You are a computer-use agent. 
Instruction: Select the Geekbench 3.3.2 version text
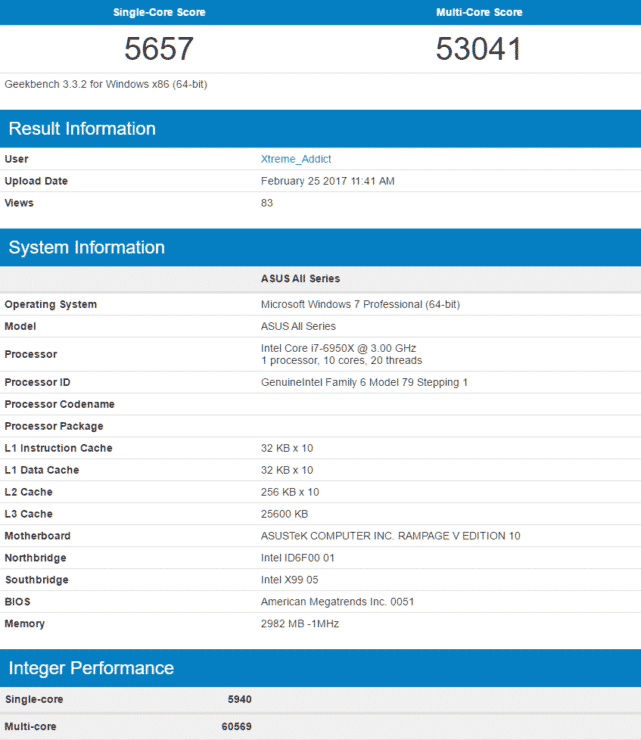[x=106, y=84]
